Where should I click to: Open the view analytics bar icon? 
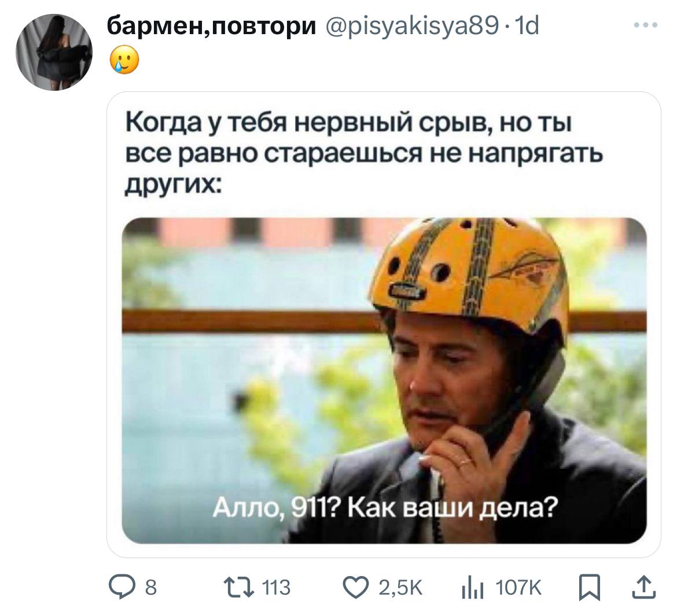click(x=473, y=588)
